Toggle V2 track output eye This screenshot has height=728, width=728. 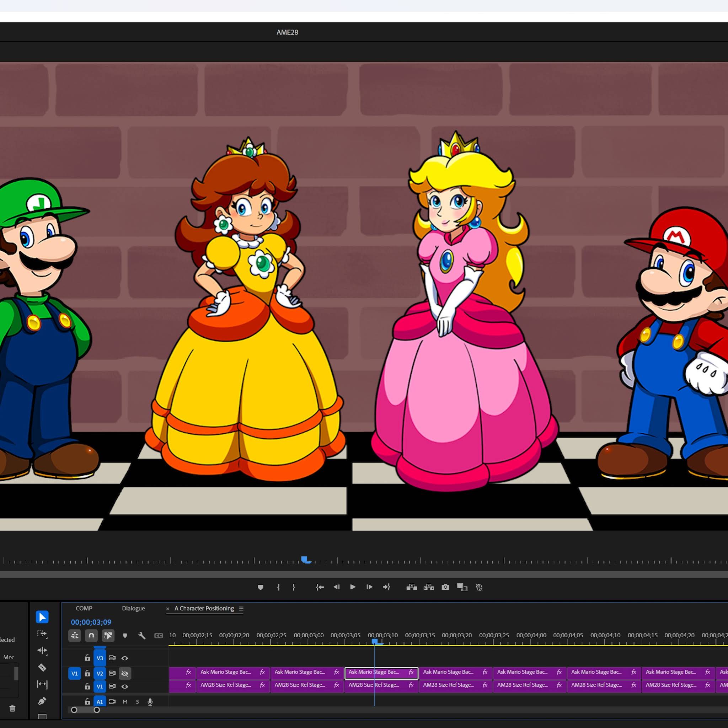(125, 673)
